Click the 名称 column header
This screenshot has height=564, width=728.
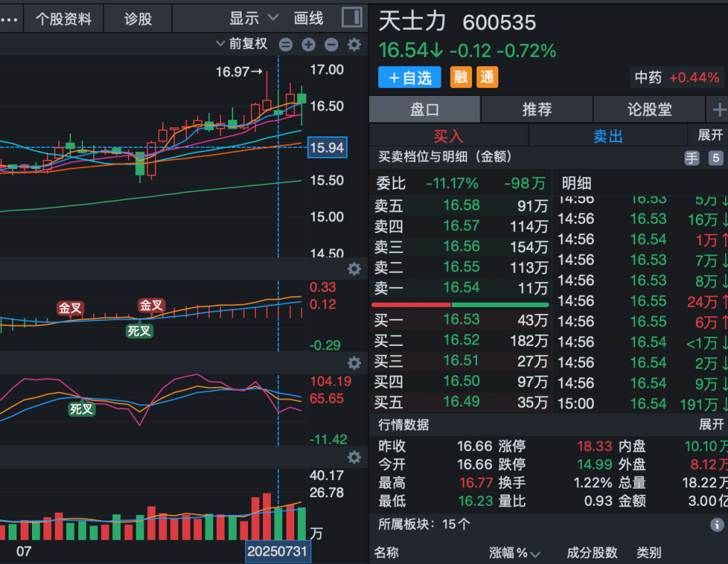click(386, 553)
